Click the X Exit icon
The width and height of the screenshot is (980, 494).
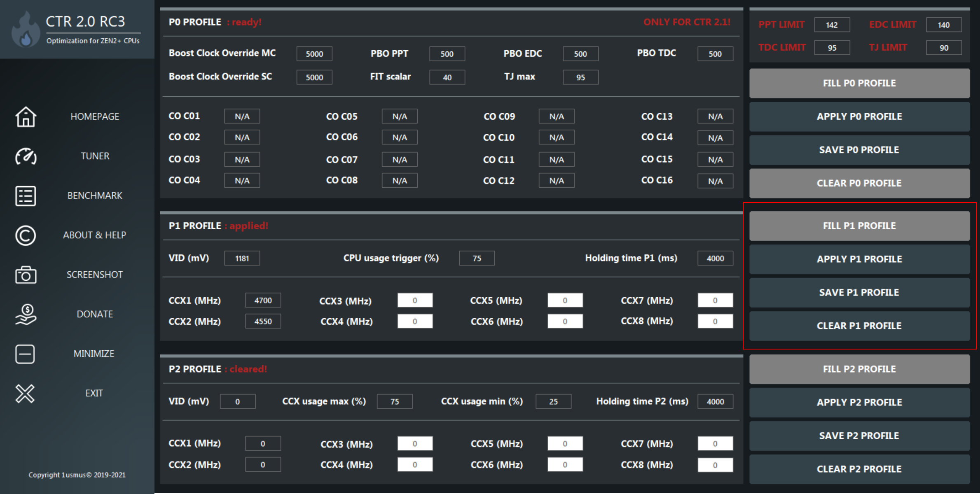click(25, 394)
